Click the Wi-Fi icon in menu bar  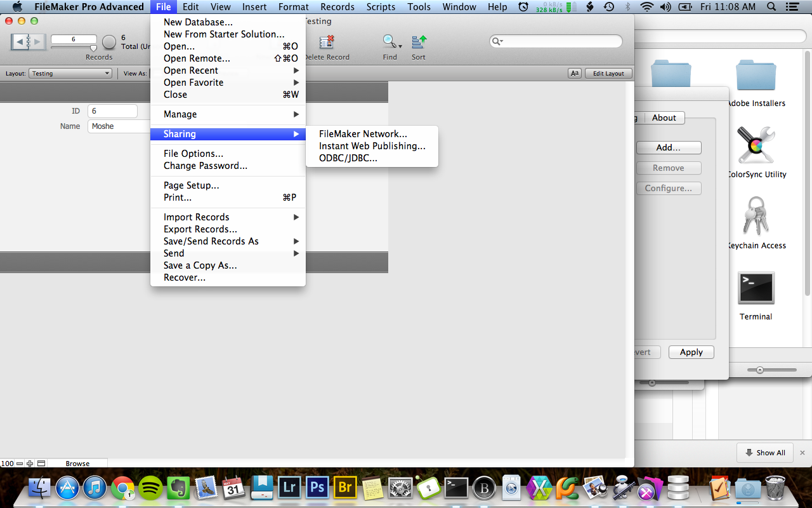(x=646, y=7)
